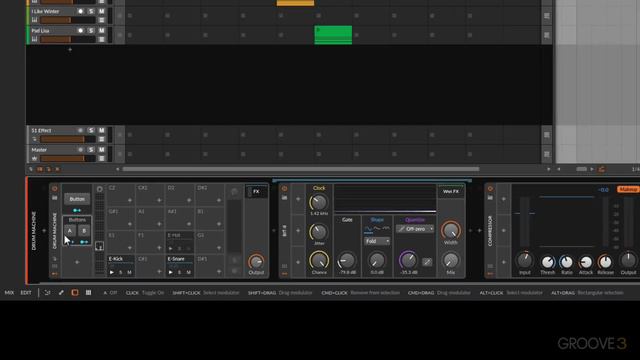
Task: Click modulator button B in Buttons
Action: 84,231
